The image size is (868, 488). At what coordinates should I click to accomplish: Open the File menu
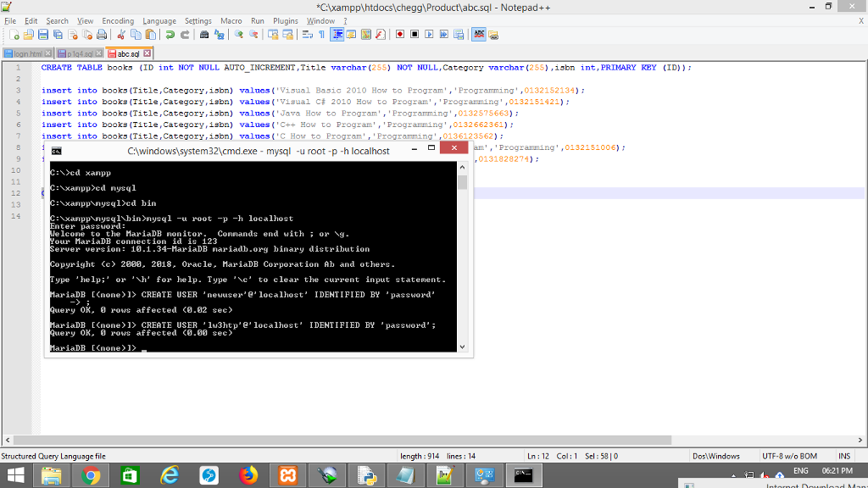coord(10,21)
